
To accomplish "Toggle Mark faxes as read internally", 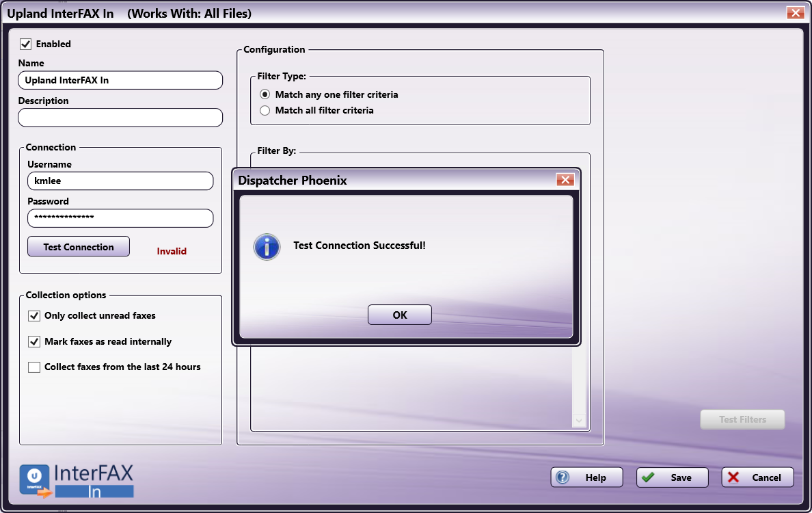I will [x=34, y=341].
